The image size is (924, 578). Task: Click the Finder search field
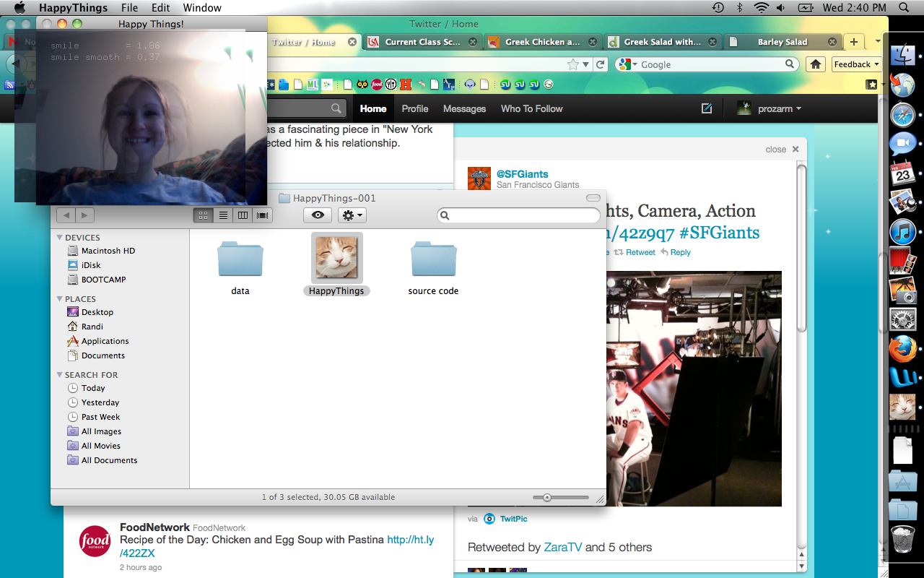(x=520, y=215)
